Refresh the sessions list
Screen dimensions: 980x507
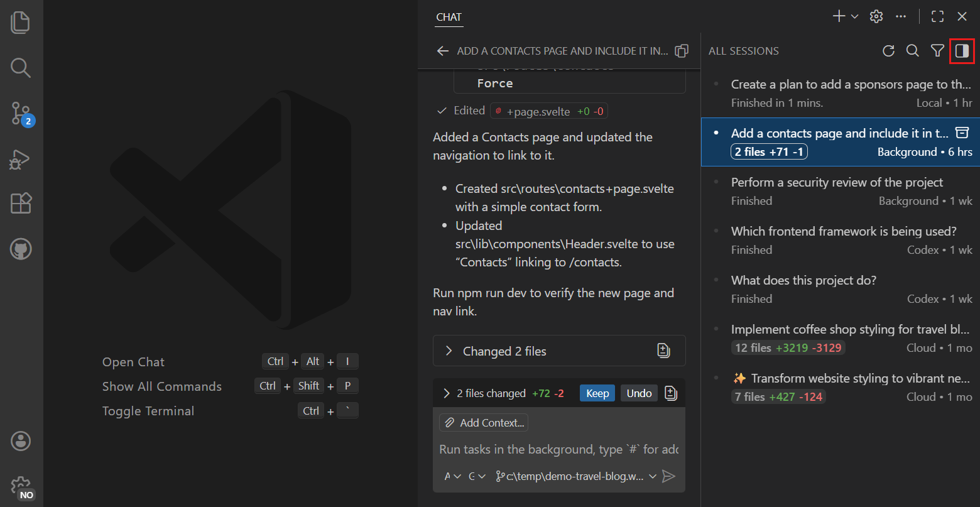(x=888, y=50)
